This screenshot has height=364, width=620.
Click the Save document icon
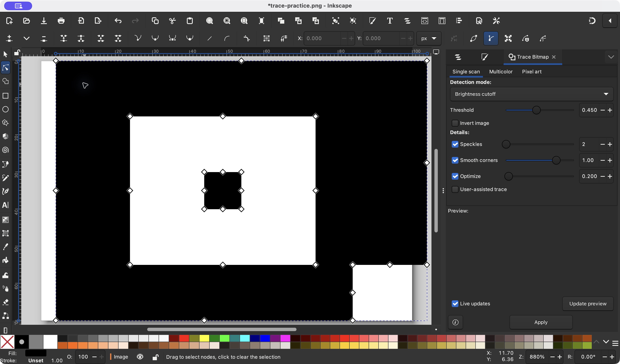tap(44, 21)
